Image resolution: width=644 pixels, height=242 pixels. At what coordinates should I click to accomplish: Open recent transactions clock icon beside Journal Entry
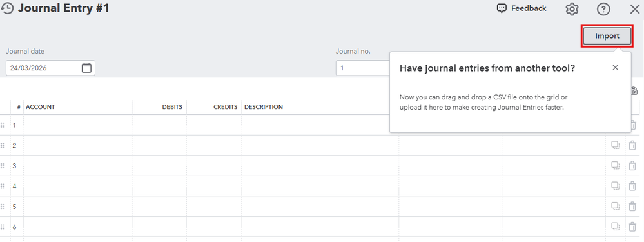pyautogui.click(x=7, y=8)
